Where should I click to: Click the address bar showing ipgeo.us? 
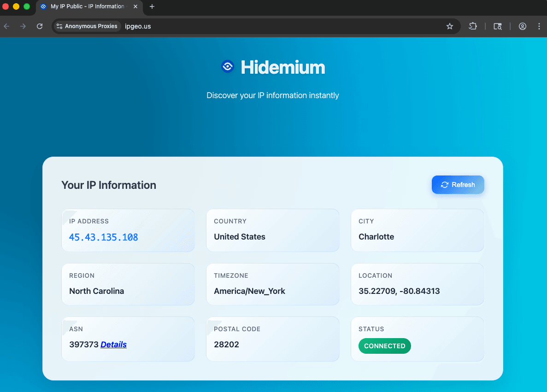(138, 26)
